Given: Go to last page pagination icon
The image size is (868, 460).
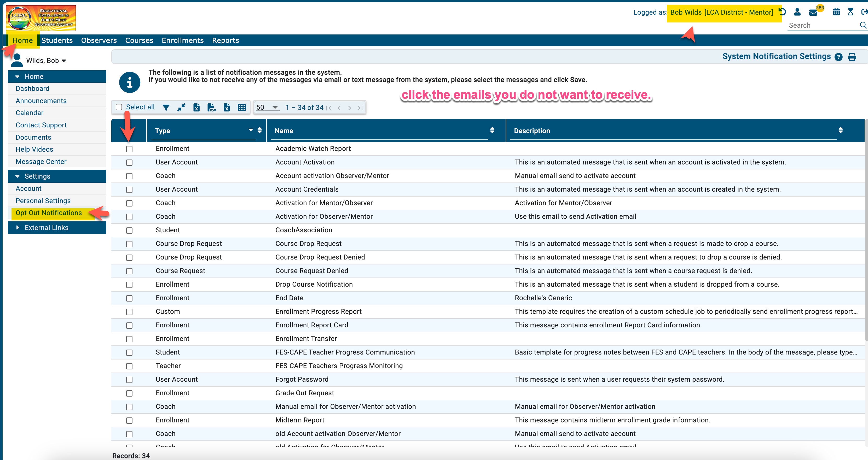Looking at the screenshot, I should click(x=360, y=108).
